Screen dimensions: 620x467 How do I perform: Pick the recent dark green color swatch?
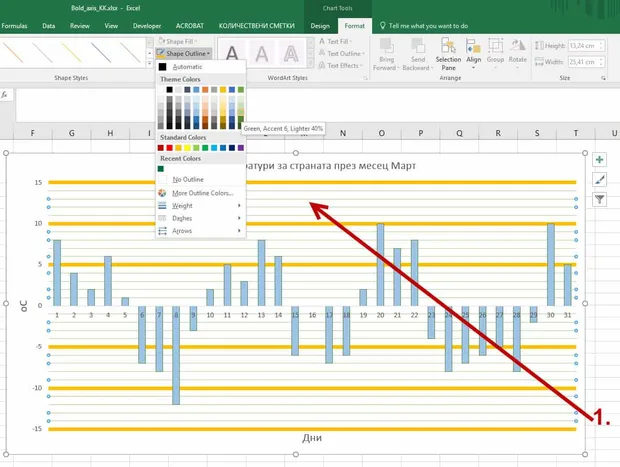pyautogui.click(x=161, y=169)
